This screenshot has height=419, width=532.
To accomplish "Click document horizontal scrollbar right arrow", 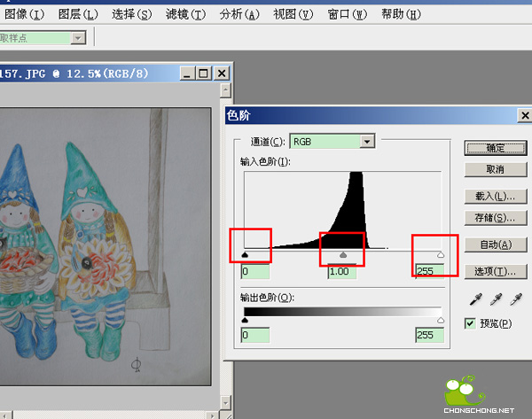I will (x=213, y=415).
